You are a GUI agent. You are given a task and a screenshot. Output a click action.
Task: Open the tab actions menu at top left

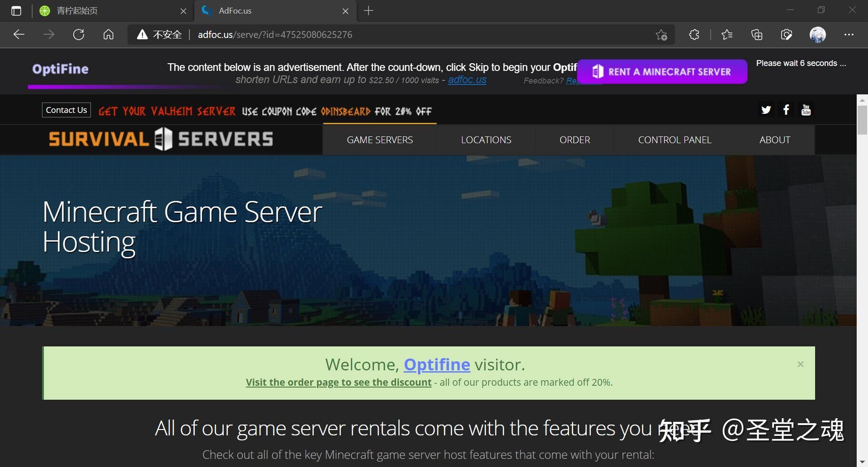coord(16,10)
